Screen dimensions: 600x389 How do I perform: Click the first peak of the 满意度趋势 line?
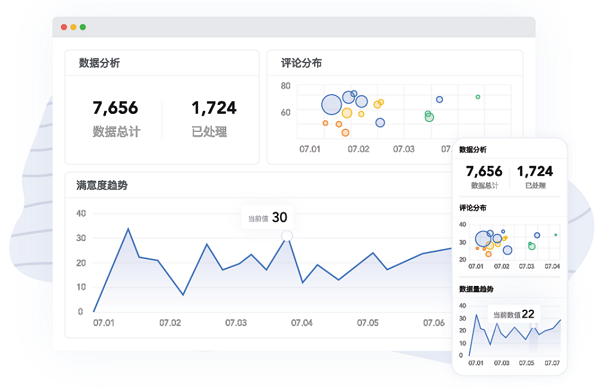coord(128,229)
